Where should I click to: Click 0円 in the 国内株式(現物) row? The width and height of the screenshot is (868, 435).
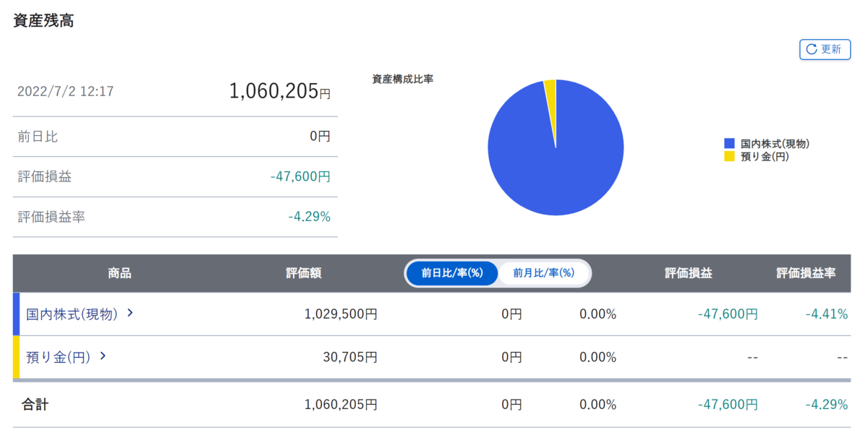511,314
